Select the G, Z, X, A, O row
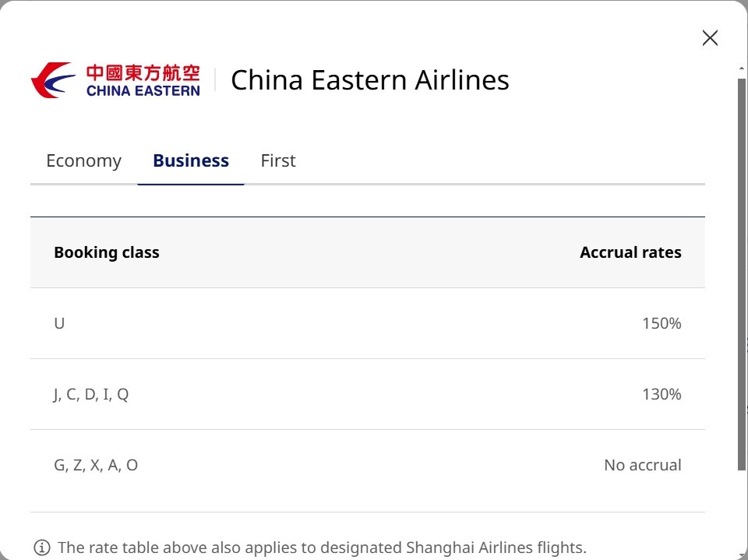The width and height of the screenshot is (748, 560). pos(367,465)
